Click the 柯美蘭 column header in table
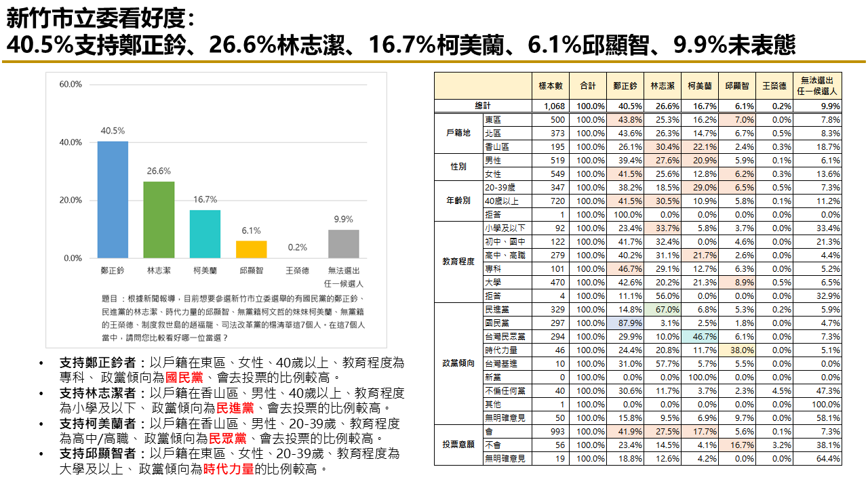The width and height of the screenshot is (868, 488). pyautogui.click(x=700, y=86)
